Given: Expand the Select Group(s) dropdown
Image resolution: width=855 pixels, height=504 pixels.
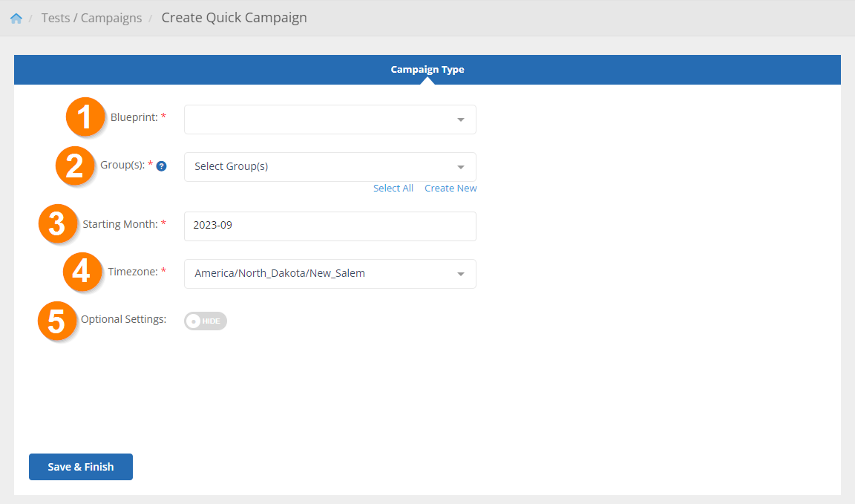Looking at the screenshot, I should pyautogui.click(x=330, y=167).
